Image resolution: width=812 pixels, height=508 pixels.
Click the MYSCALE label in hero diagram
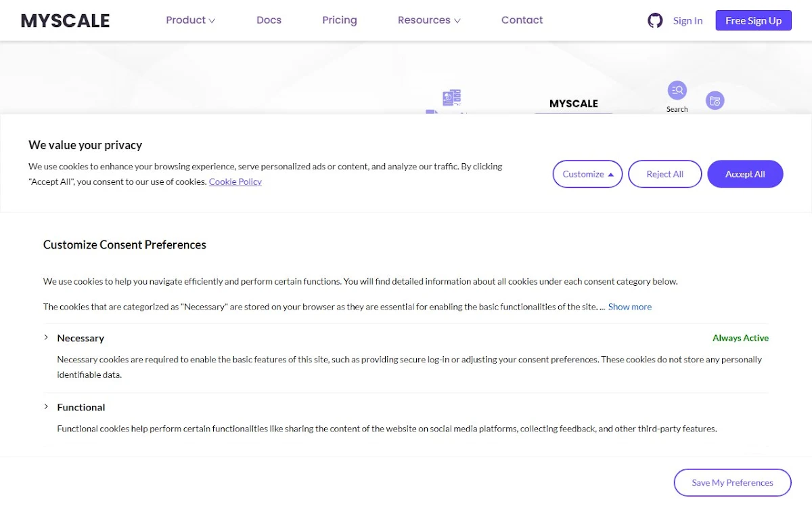pos(574,104)
